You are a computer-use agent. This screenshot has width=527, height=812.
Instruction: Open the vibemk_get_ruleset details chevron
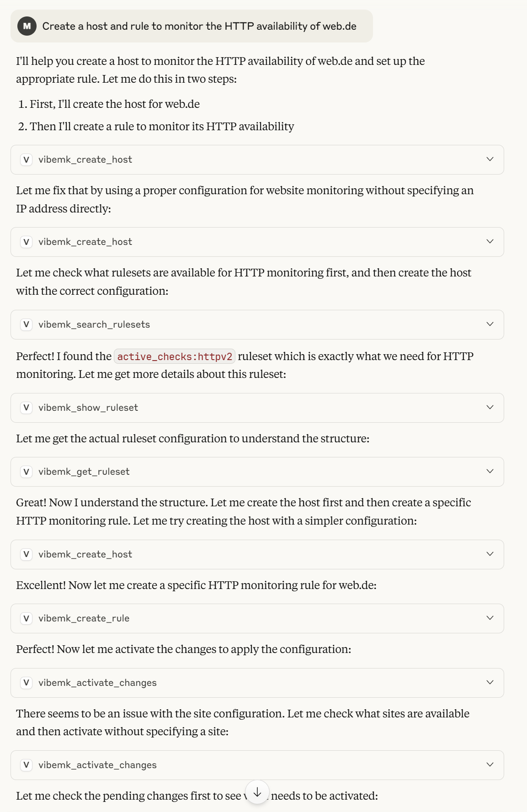[x=490, y=472]
